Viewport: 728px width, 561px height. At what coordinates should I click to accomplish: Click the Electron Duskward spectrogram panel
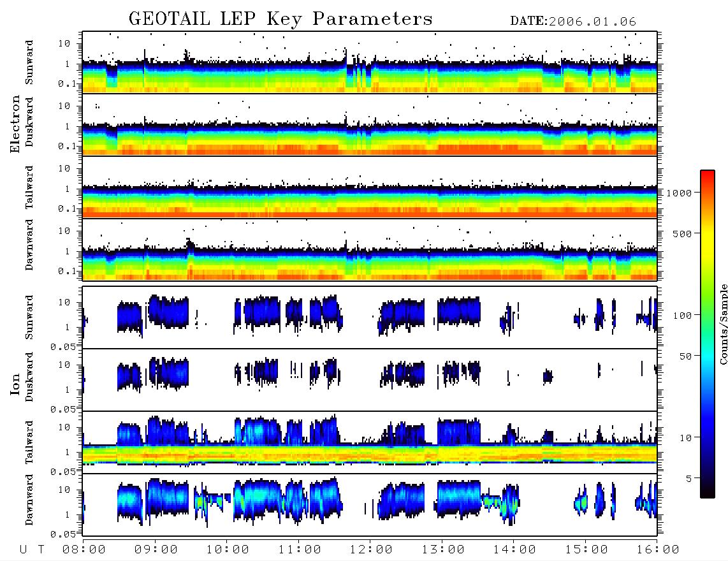point(370,124)
